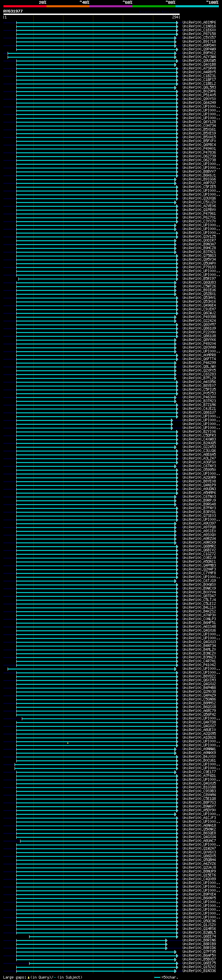Select hit label UniRef100_Q642H9
This screenshot has height=980, width=222.
click(199, 103)
